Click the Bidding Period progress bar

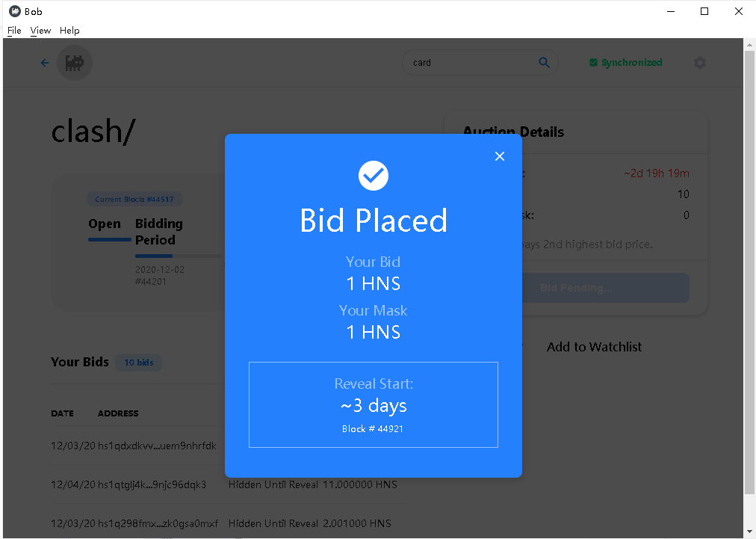click(x=178, y=256)
